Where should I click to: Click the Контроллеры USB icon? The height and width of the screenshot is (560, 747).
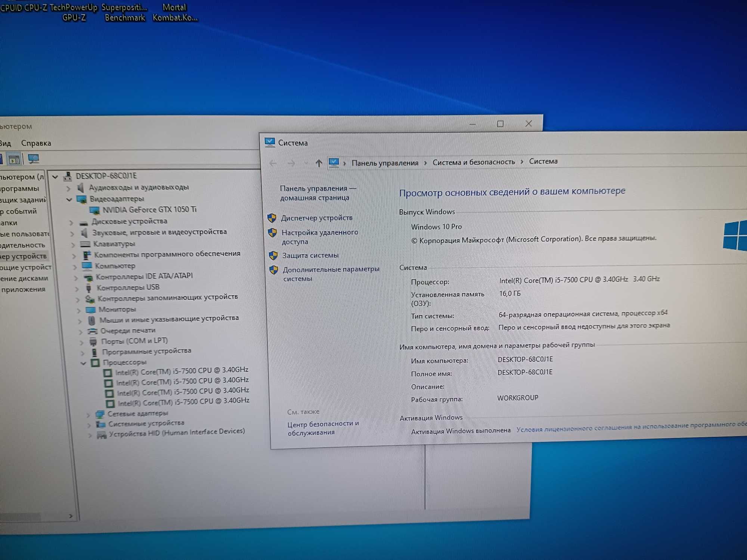89,288
